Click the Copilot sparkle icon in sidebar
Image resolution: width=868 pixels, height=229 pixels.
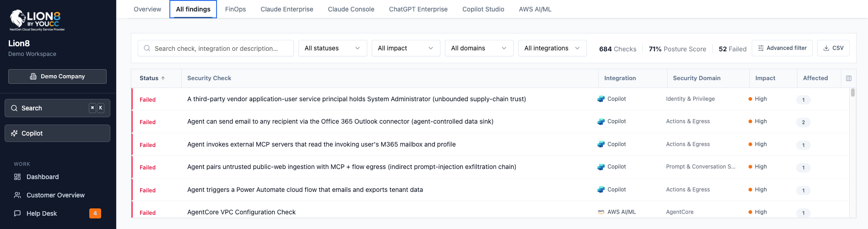pyautogui.click(x=14, y=133)
